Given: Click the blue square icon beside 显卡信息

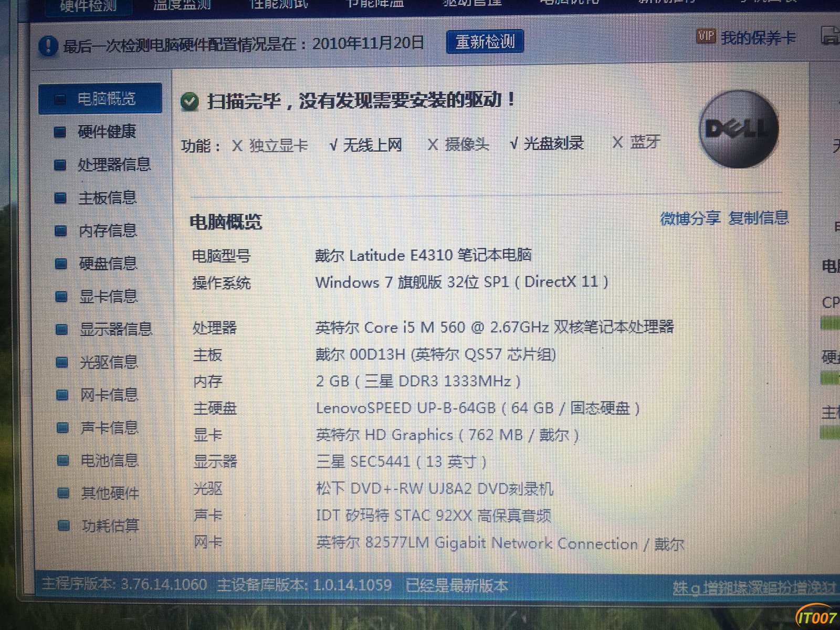Looking at the screenshot, I should click(61, 297).
